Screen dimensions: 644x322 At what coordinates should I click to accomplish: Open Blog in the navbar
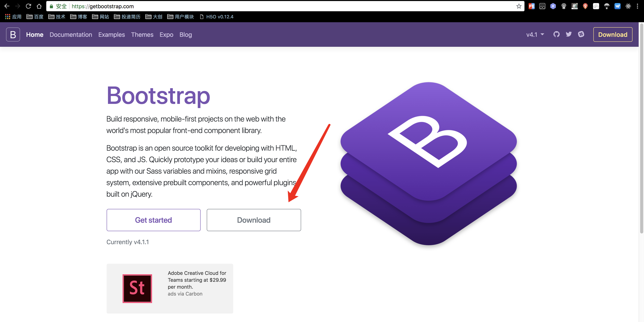(x=186, y=34)
